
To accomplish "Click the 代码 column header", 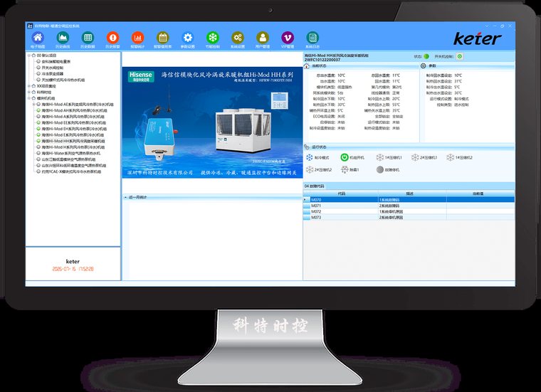I will (341, 194).
